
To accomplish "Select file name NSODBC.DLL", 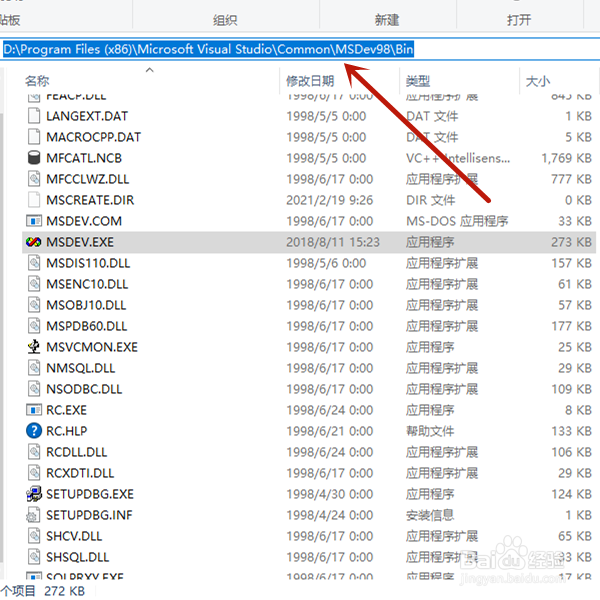I will point(84,389).
